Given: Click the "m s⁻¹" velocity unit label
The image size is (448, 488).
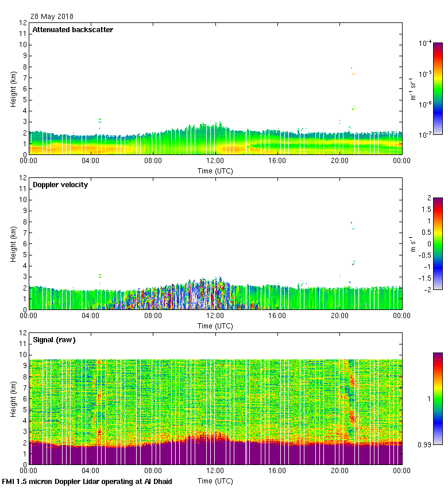Looking at the screenshot, I should 412,243.
